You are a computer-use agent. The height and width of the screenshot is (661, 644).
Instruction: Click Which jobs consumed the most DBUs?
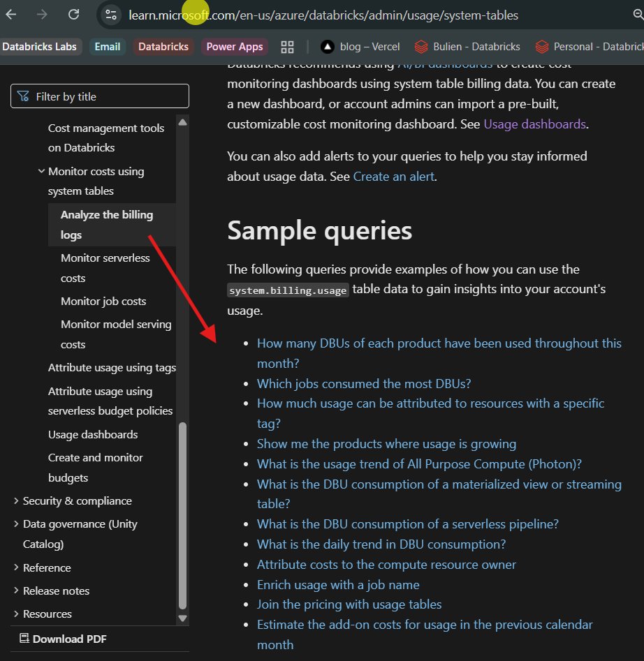(x=364, y=383)
